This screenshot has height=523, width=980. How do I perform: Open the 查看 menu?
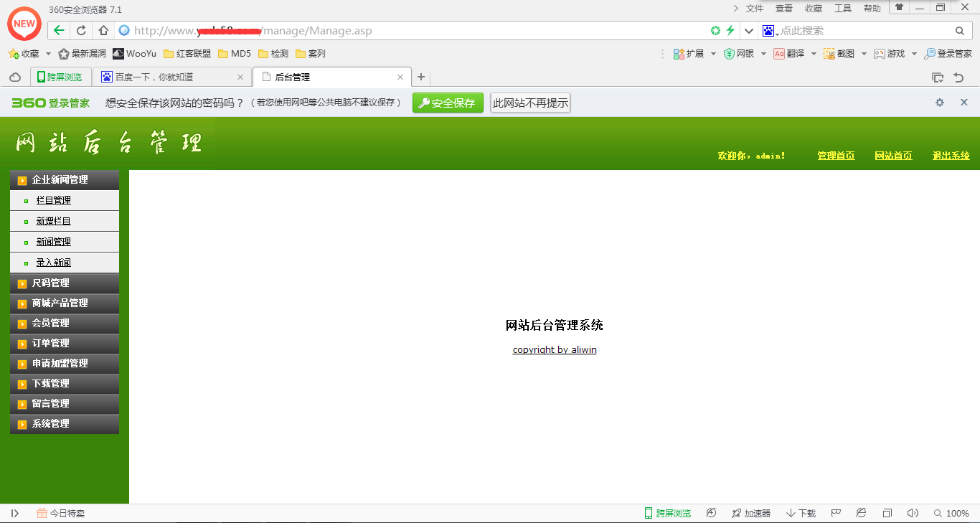click(784, 9)
